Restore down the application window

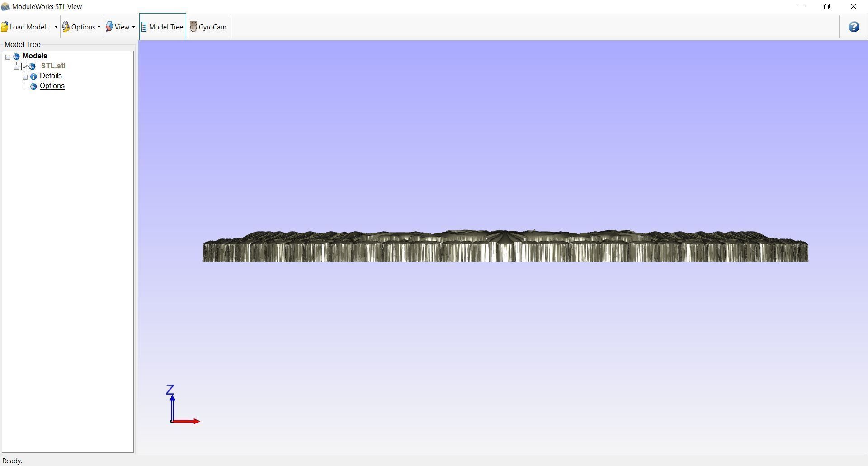point(827,7)
